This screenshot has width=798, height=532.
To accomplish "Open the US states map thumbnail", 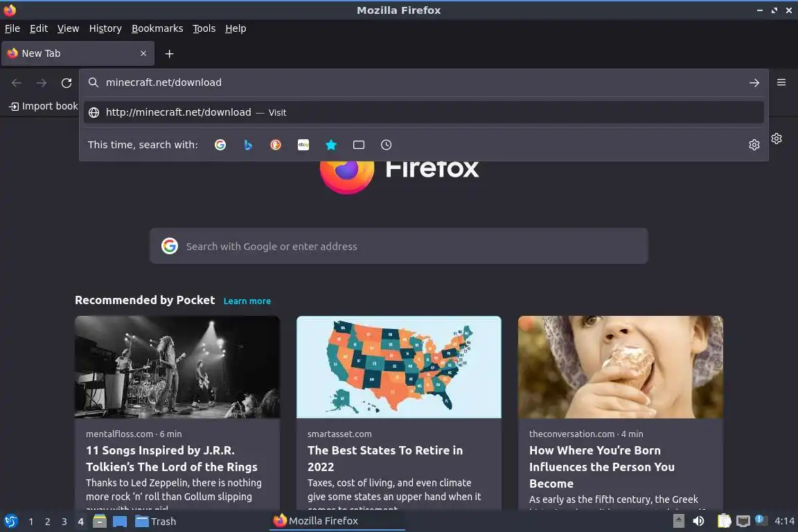I will [x=398, y=367].
